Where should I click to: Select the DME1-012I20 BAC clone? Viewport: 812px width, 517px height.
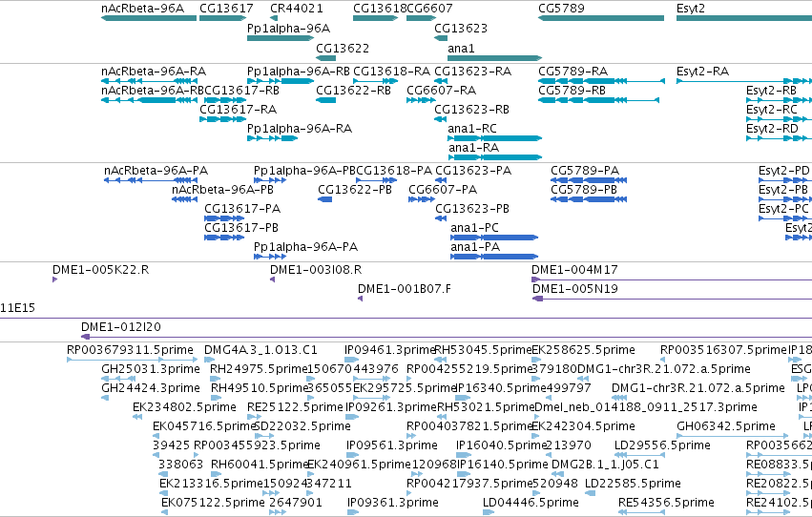(447, 337)
